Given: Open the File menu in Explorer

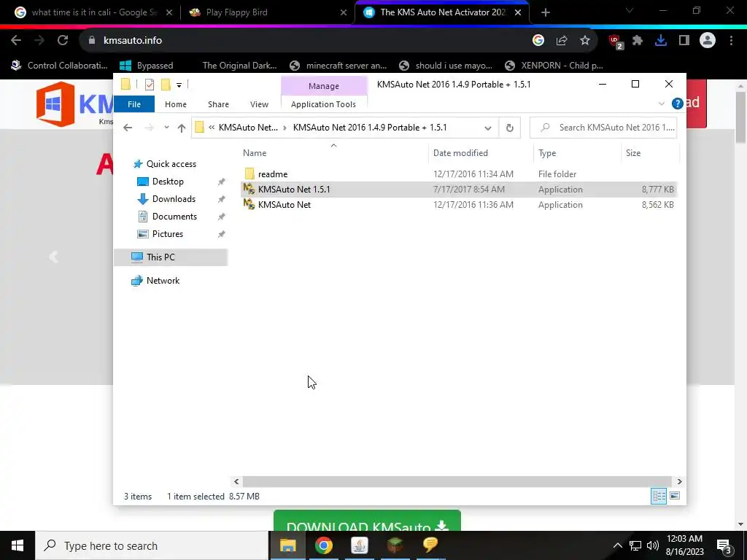Looking at the screenshot, I should tap(134, 104).
